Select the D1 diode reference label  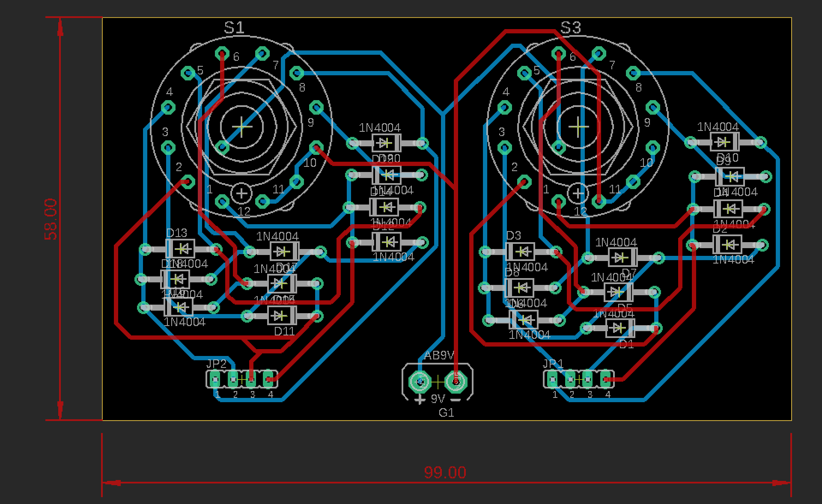pyautogui.click(x=626, y=344)
